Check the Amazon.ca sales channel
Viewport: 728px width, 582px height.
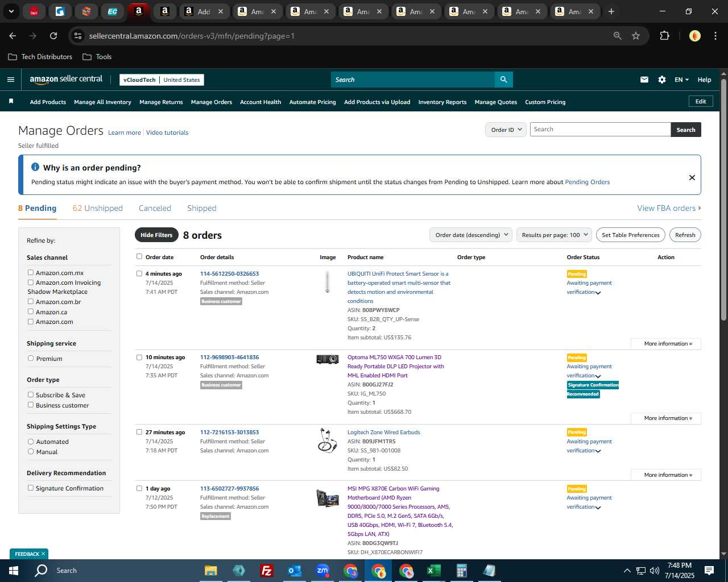31,311
